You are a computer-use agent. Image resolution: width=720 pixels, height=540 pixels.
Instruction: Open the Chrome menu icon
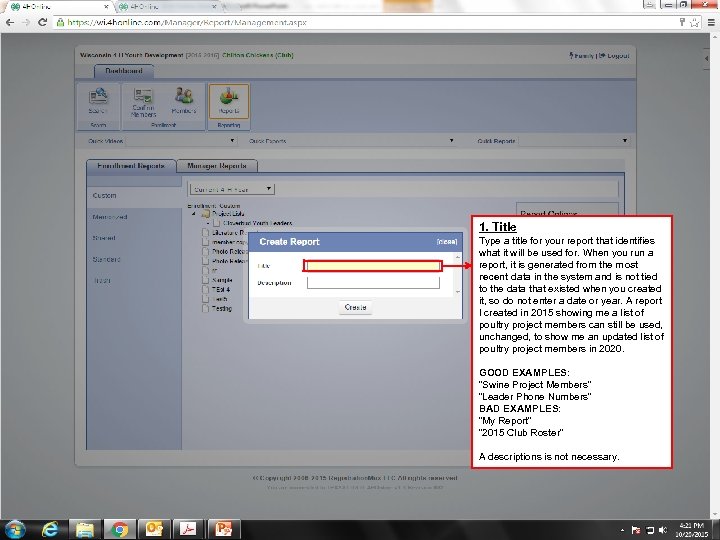711,22
